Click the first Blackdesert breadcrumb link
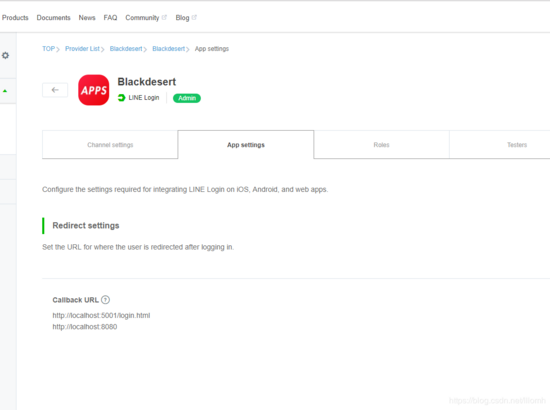The image size is (550, 410). [126, 49]
